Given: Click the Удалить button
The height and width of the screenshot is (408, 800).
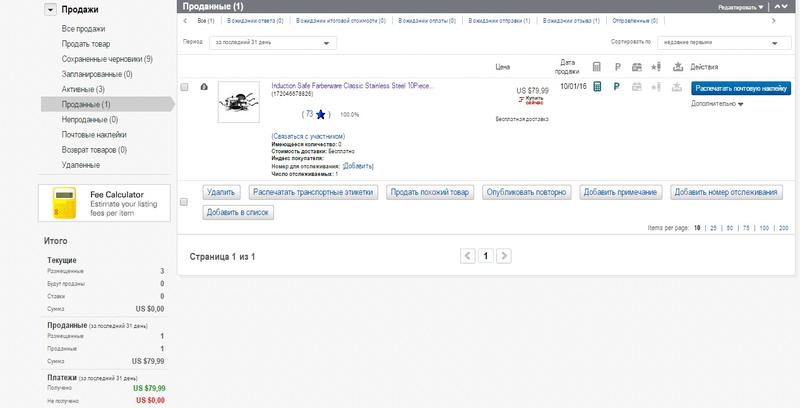Looking at the screenshot, I should [x=221, y=192].
